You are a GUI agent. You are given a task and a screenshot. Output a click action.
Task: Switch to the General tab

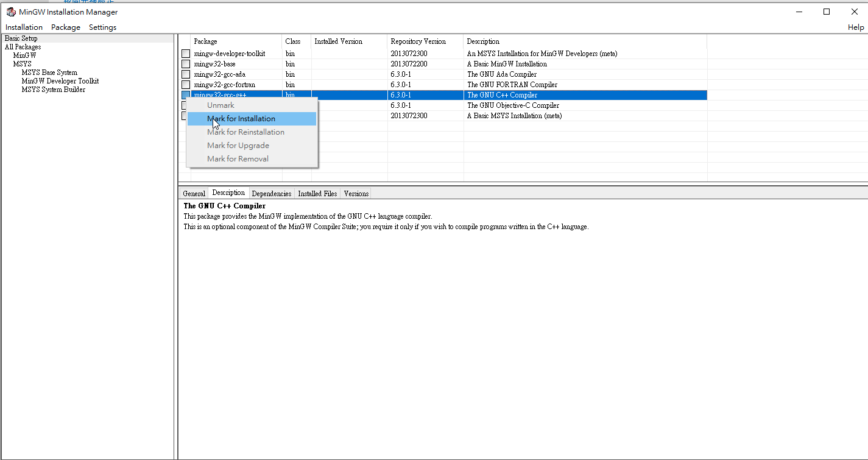point(194,194)
